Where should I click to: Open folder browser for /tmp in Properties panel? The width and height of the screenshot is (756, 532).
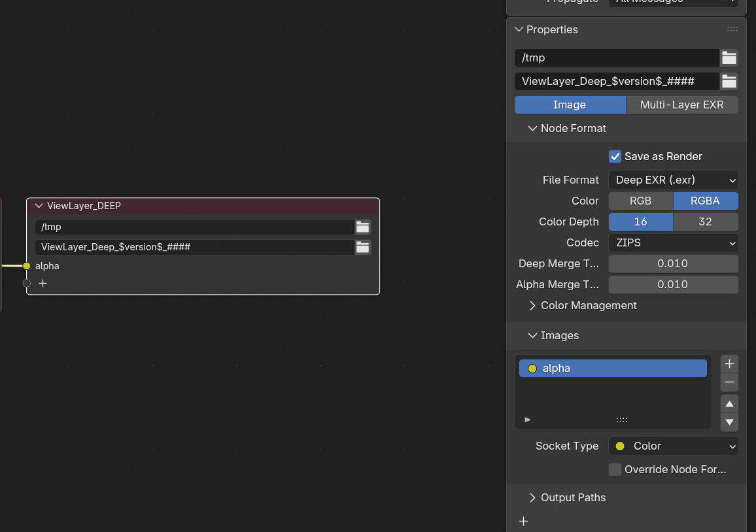click(x=729, y=58)
